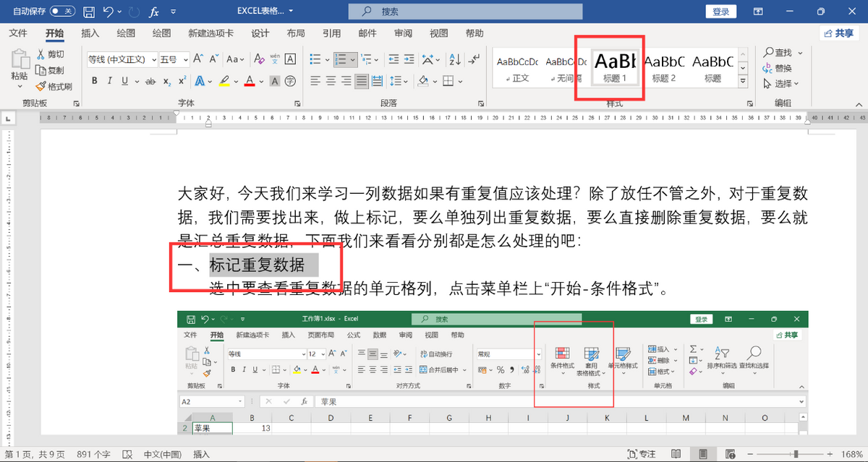Open the 插入 (Insert) ribbon tab
Viewport: 868px width, 462px height.
coord(90,33)
